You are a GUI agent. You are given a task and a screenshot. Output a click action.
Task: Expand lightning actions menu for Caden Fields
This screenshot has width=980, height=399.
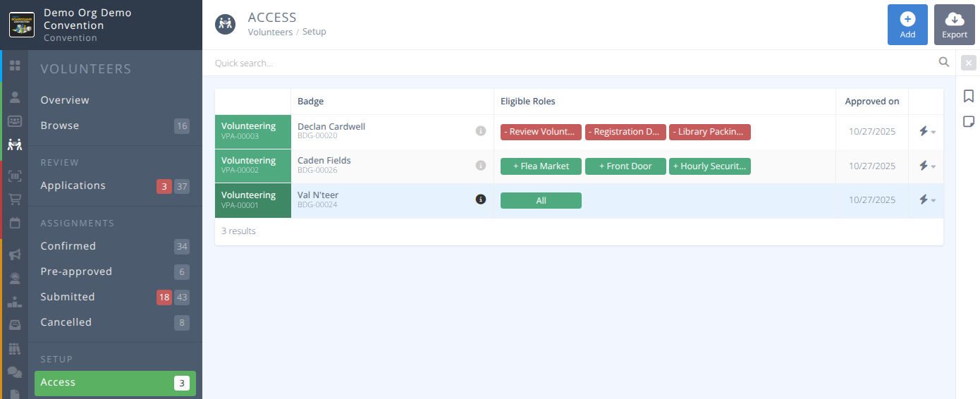pos(926,166)
